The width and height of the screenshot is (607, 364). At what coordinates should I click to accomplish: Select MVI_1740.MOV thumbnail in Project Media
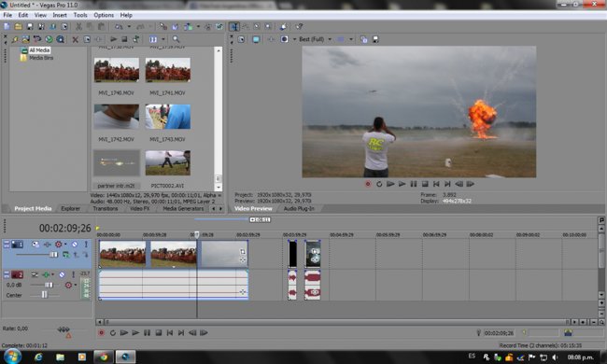117,70
